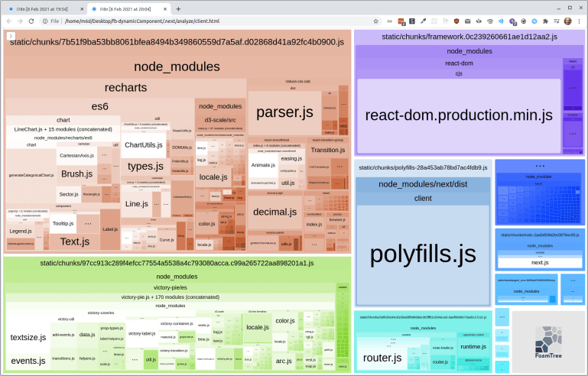
Task: Open the Chrome three-dot menu
Action: pos(580,21)
